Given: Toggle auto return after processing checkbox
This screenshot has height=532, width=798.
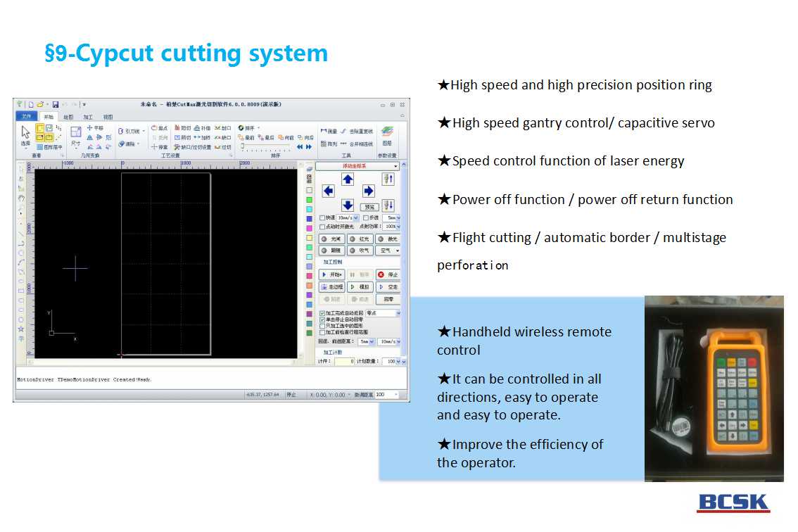Looking at the screenshot, I should pyautogui.click(x=322, y=313).
